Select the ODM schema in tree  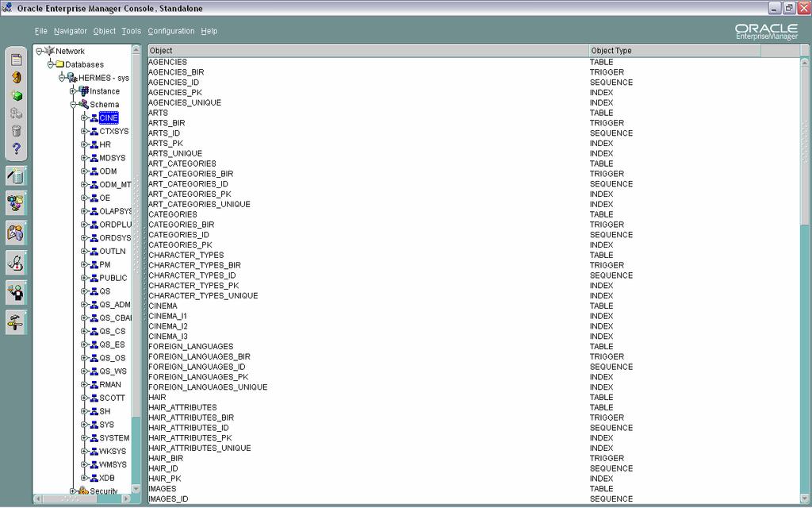pyautogui.click(x=108, y=171)
